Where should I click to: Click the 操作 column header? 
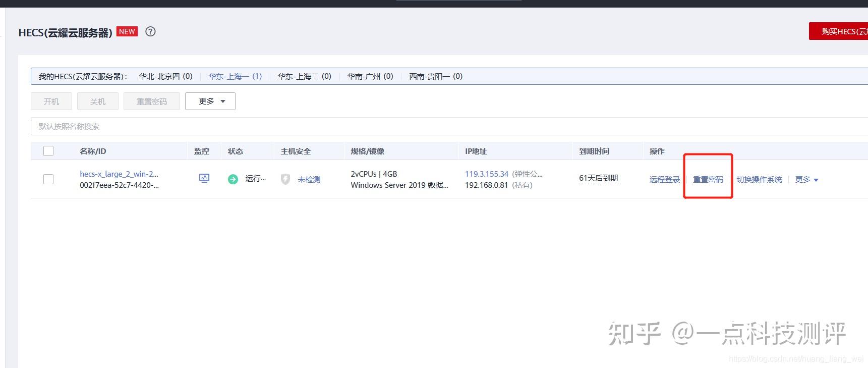657,151
